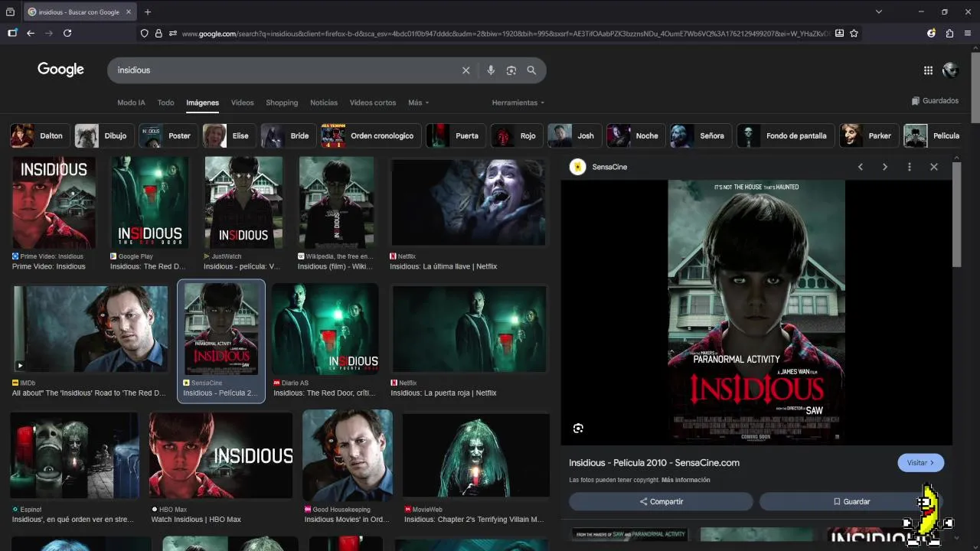Clear the search box with the X icon
The height and width of the screenshot is (551, 980).
465,70
